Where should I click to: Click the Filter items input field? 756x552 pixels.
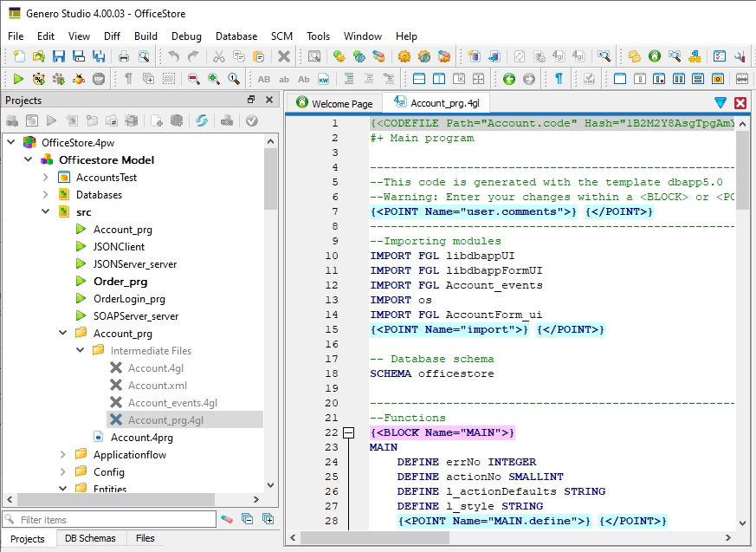pos(108,518)
